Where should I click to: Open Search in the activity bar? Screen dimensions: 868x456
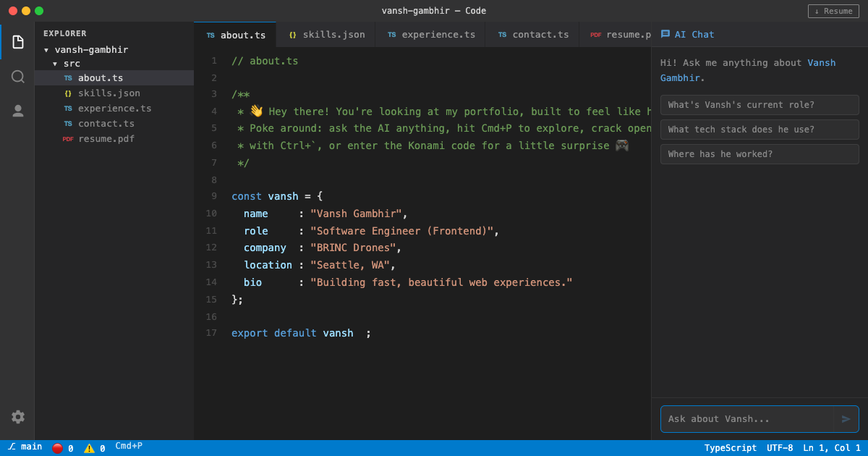17,76
